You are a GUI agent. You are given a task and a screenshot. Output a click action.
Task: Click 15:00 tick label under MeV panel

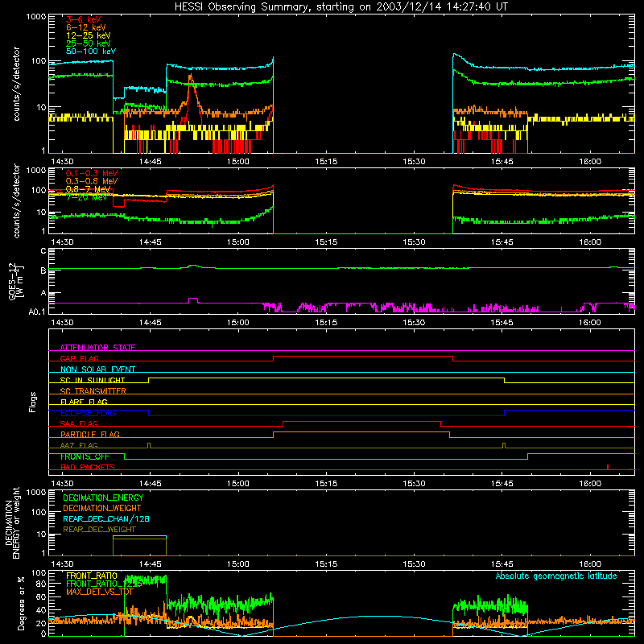click(238, 242)
